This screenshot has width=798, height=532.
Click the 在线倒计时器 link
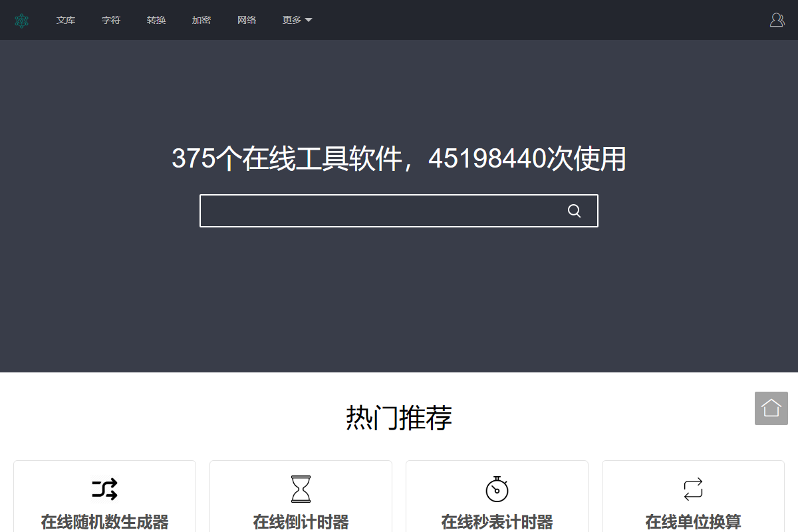pyautogui.click(x=300, y=523)
